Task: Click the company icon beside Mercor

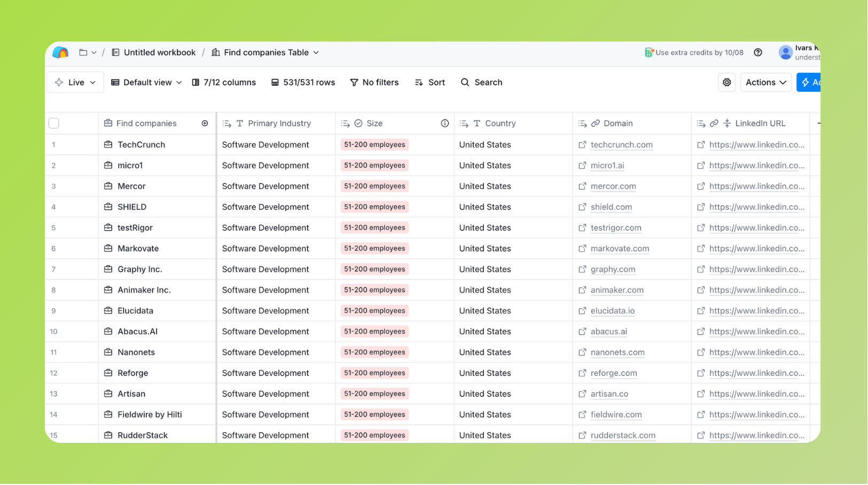Action: [x=108, y=186]
